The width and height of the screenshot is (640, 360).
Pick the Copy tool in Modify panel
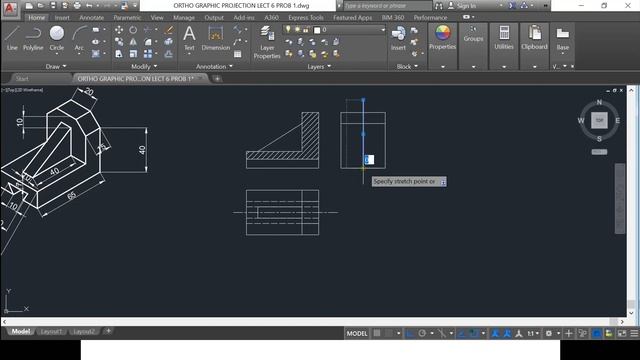[119, 42]
